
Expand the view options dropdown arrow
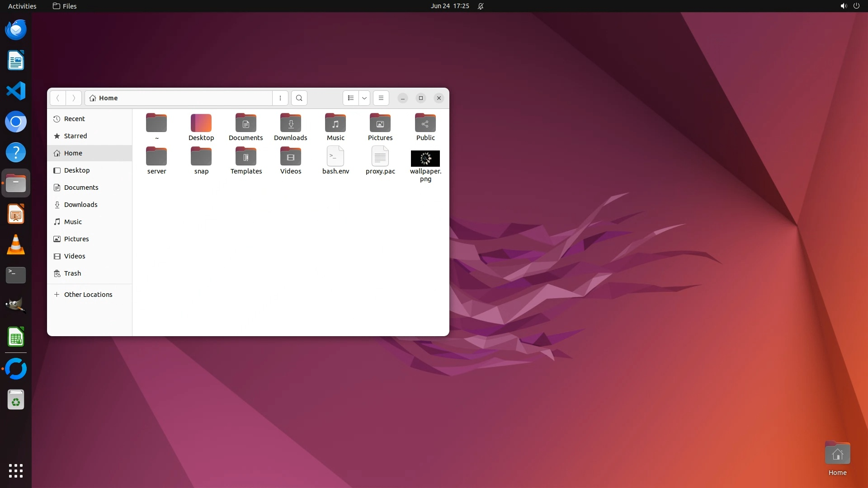coord(364,98)
